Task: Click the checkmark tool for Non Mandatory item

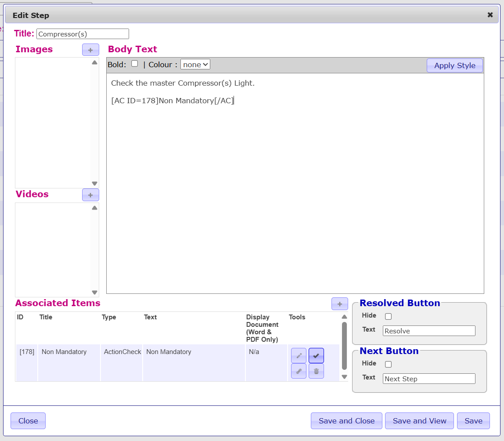Action: click(x=316, y=355)
